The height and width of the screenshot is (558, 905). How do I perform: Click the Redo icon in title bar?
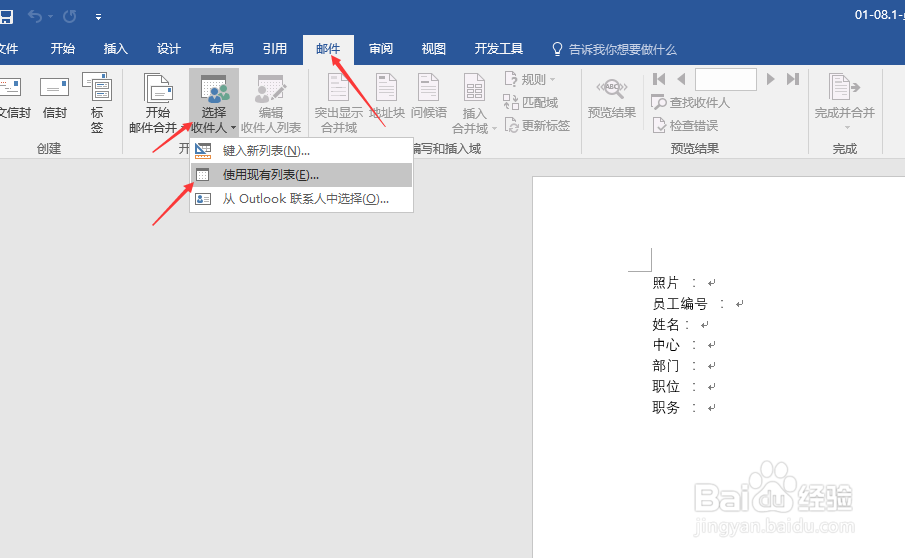point(70,17)
